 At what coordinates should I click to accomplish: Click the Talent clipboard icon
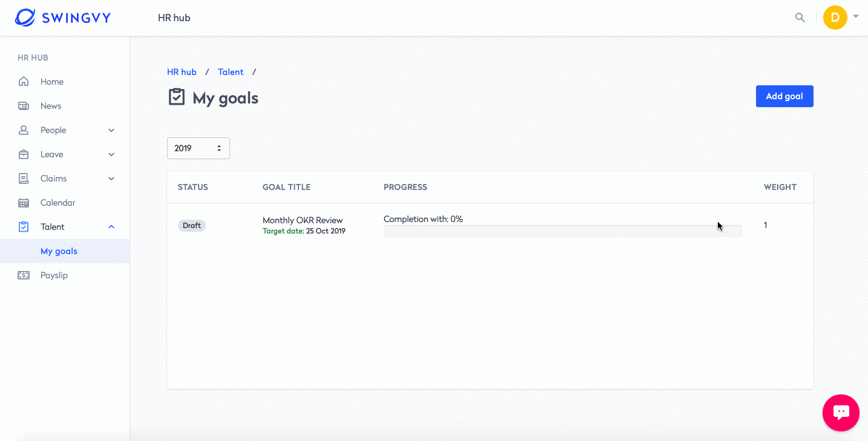click(x=24, y=227)
